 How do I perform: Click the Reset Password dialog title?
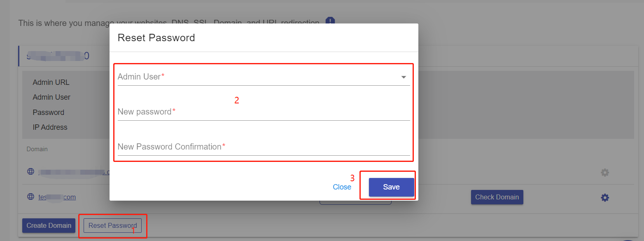[156, 38]
